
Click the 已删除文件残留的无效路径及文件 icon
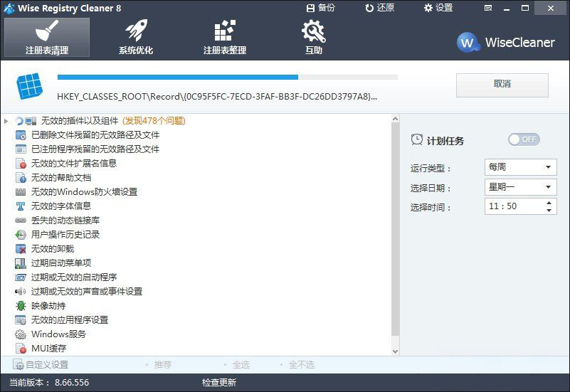click(x=21, y=135)
